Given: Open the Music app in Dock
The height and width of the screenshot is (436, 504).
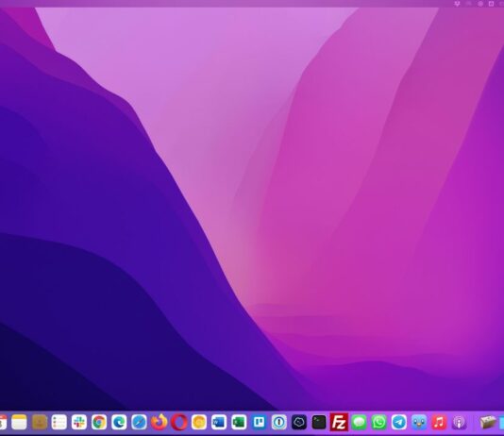Looking at the screenshot, I should (439, 422).
